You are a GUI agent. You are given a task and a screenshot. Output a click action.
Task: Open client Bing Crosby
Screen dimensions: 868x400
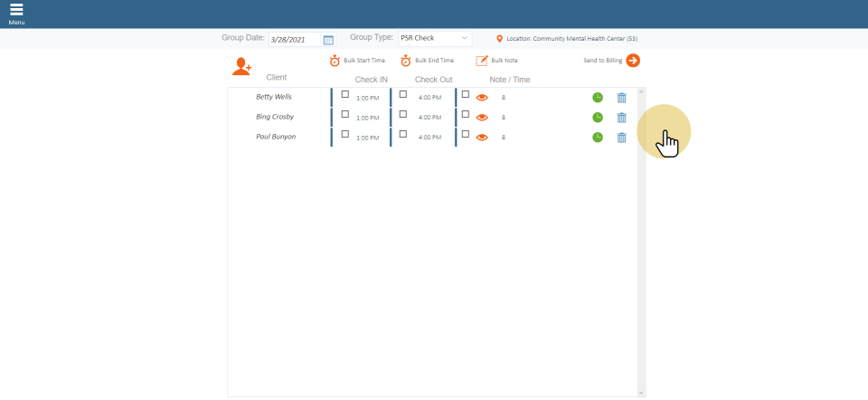tap(275, 117)
